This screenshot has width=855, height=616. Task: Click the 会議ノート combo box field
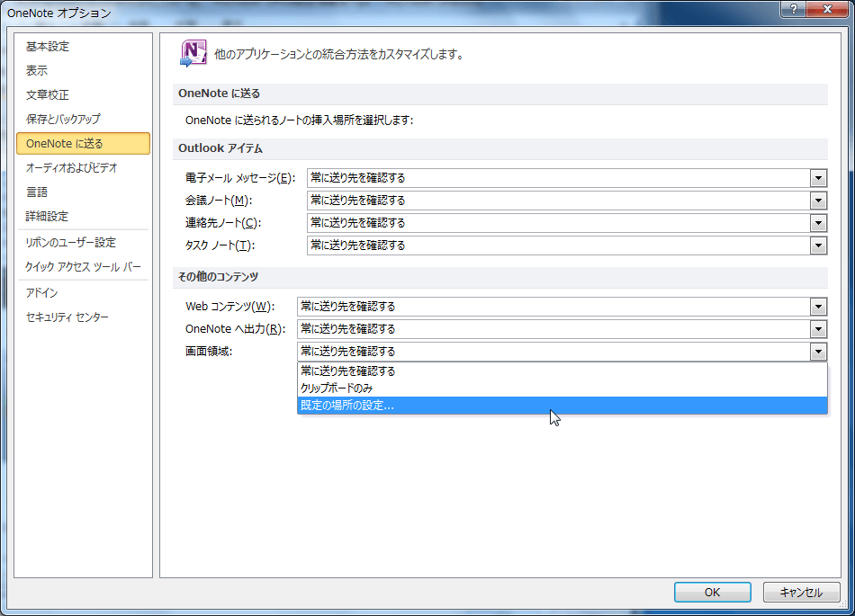pyautogui.click(x=567, y=201)
